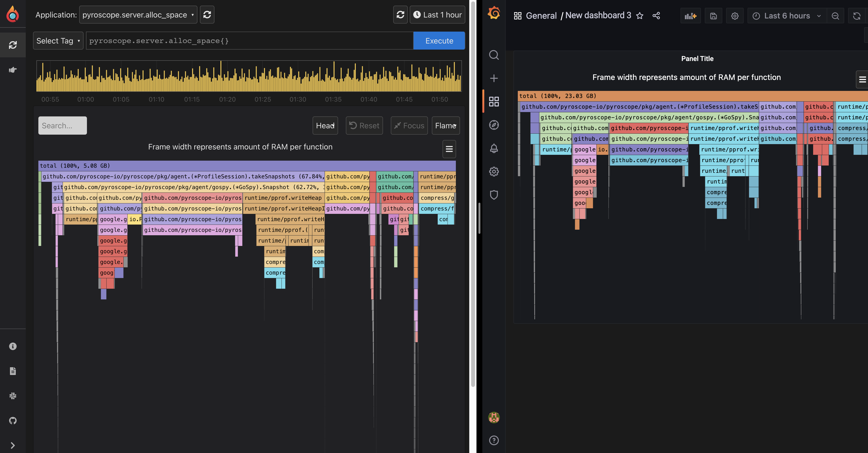
Task: Star the New dashboard 3 dashboard
Action: click(x=639, y=16)
